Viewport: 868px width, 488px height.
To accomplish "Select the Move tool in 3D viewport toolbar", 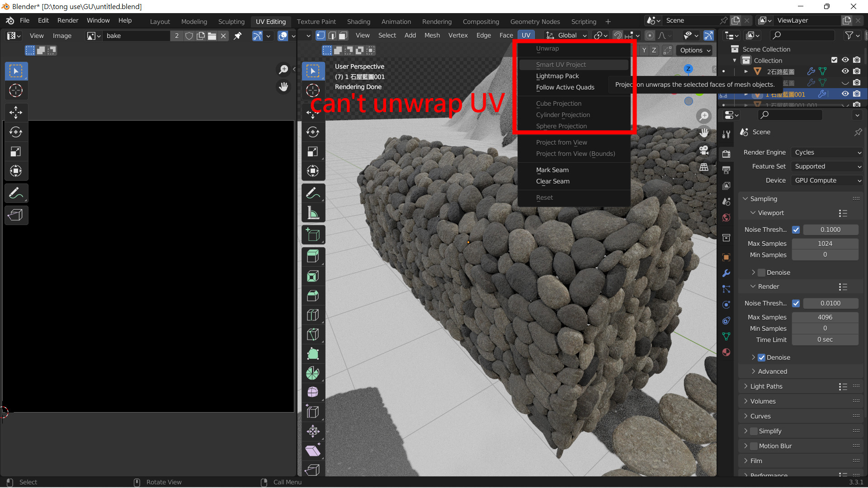I will click(313, 113).
